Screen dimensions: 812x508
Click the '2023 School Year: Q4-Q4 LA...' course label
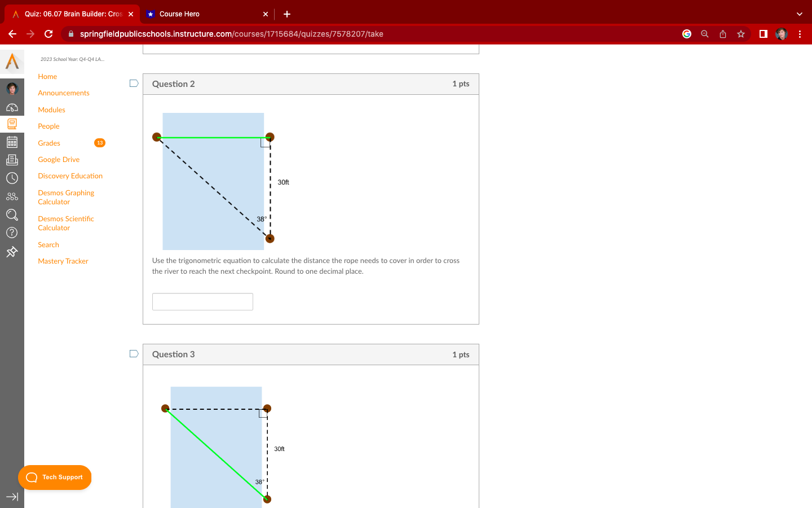coord(72,59)
